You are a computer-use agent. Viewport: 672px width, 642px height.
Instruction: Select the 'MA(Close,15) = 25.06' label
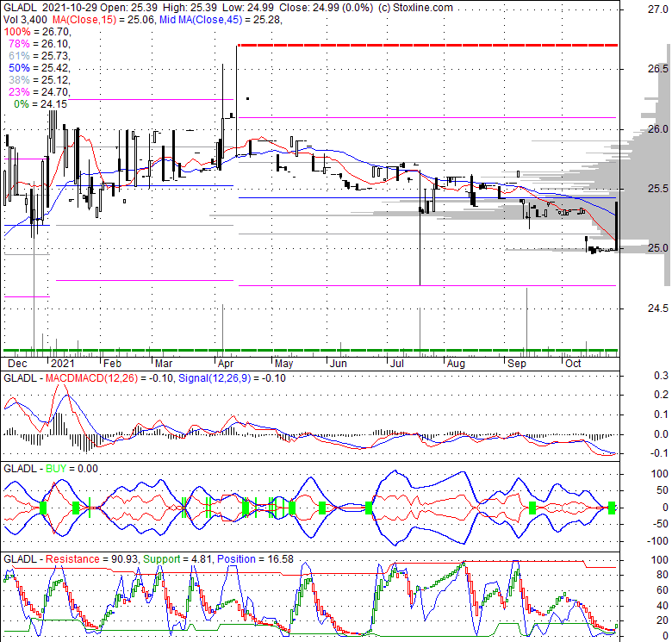pos(103,20)
